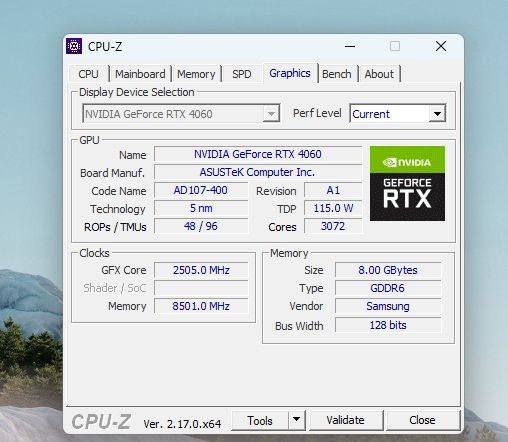Click the 128 bits bus width value
Screen dimensions: 508x442
(388, 325)
